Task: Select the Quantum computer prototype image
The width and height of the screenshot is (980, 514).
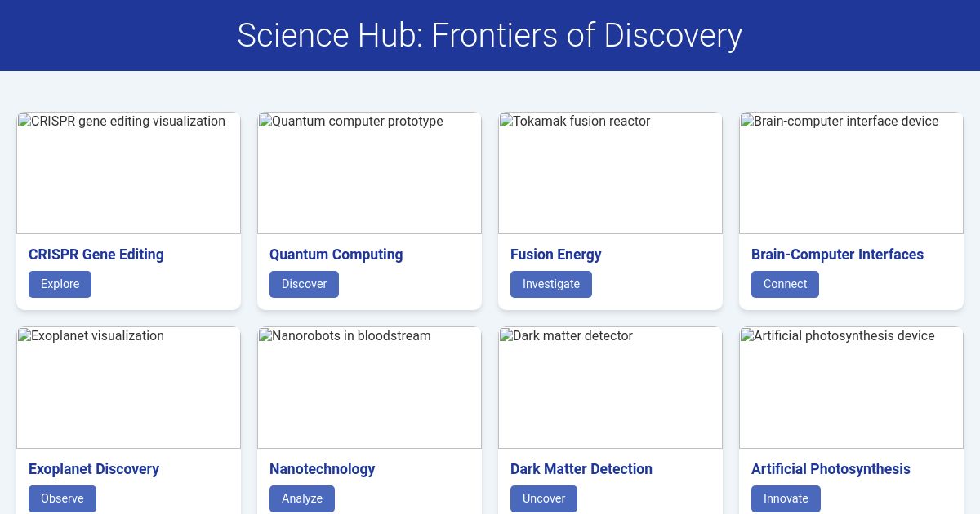Action: point(369,173)
